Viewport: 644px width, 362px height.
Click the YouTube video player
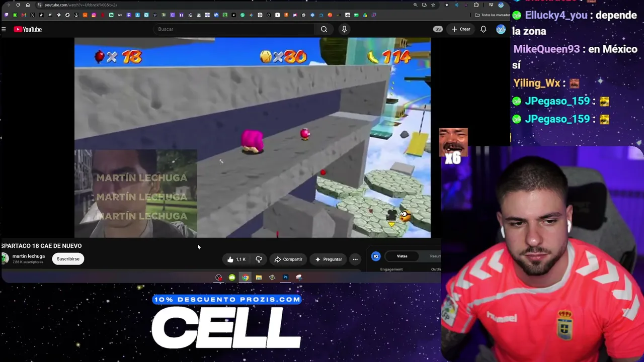coord(253,137)
